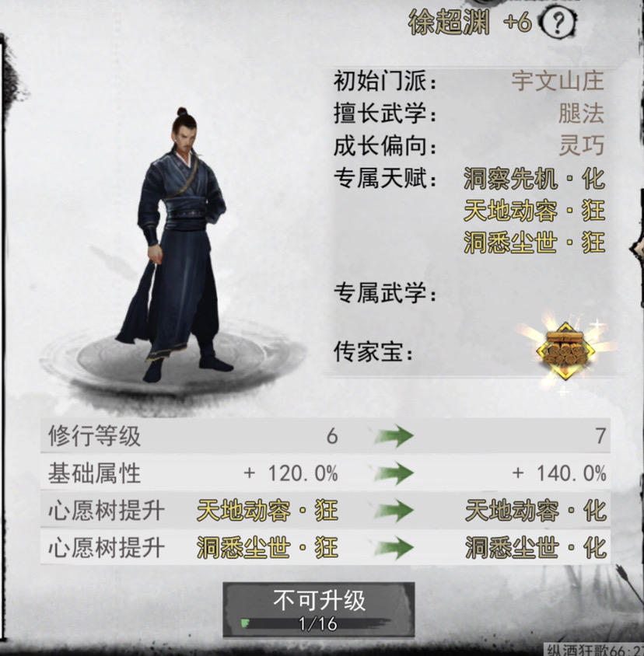
Task: Click upgraded talent 洞悉尘世·化
Action: tap(536, 547)
